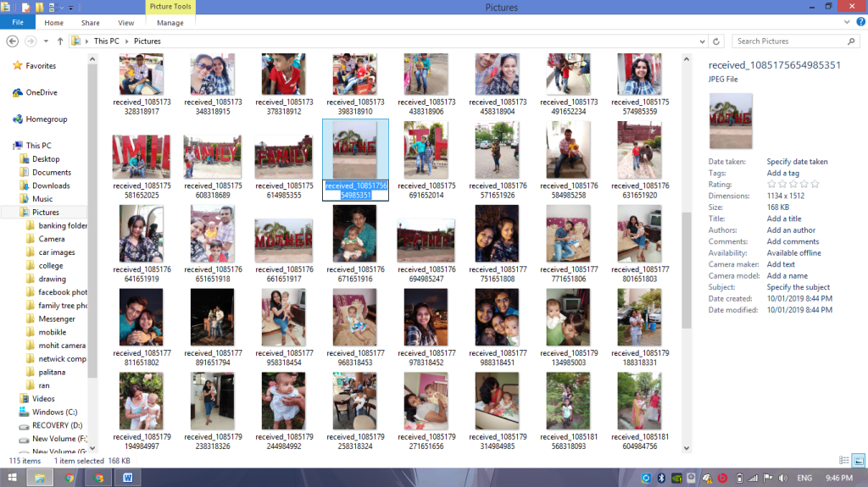Switch to large thumbnails view icon
This screenshot has height=487, width=868.
point(858,460)
